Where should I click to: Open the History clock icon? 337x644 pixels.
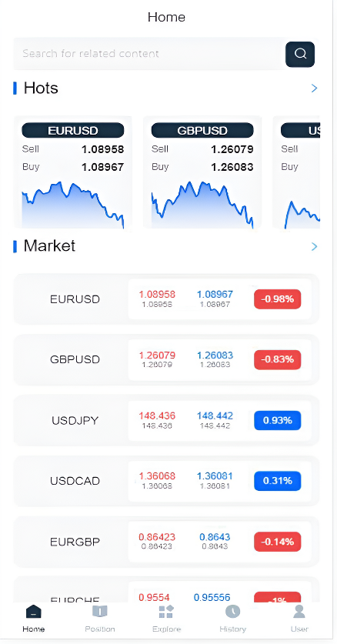(x=232, y=612)
